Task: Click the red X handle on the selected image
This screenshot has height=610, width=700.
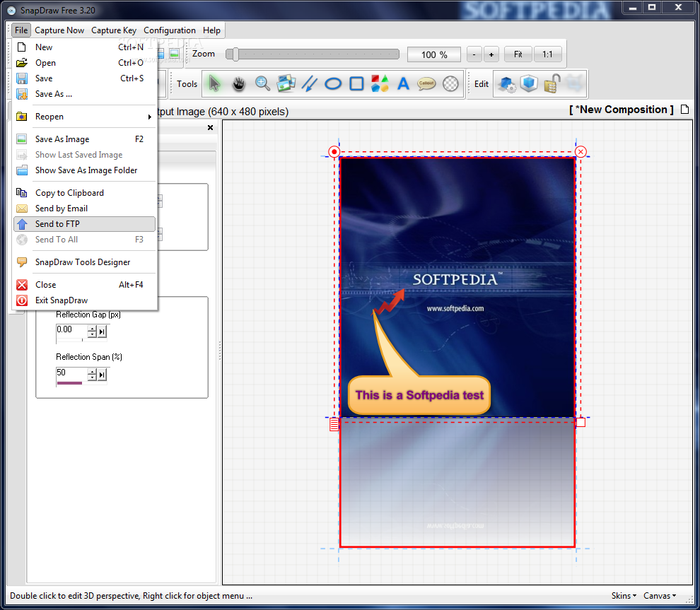Action: coord(581,152)
